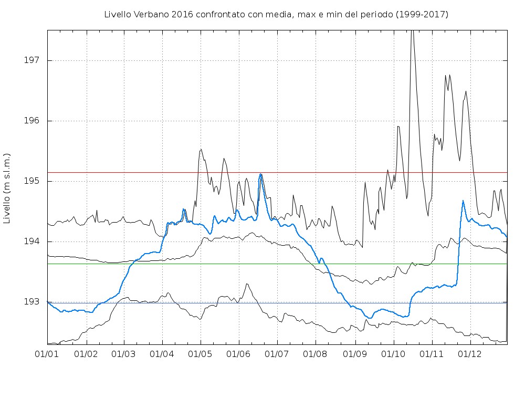The height and width of the screenshot is (420, 525).
Task: Click the x-axis date label "01/02"
Action: tap(86, 354)
